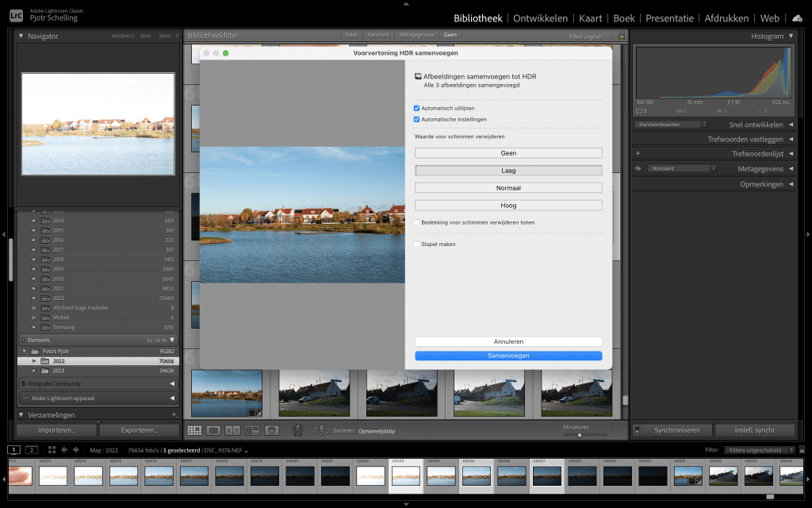This screenshot has height=508, width=812.
Task: Click Annuleren in the HDR dialog
Action: (508, 341)
